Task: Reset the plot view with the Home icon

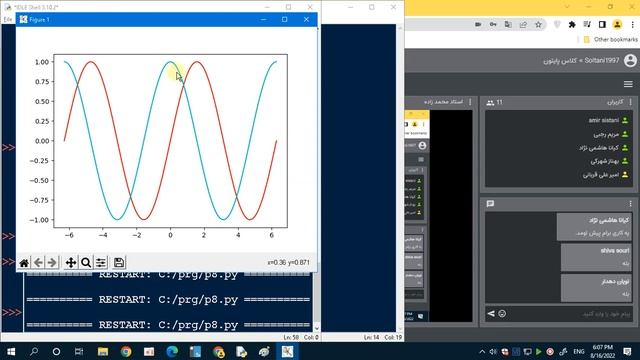Action: pyautogui.click(x=24, y=262)
